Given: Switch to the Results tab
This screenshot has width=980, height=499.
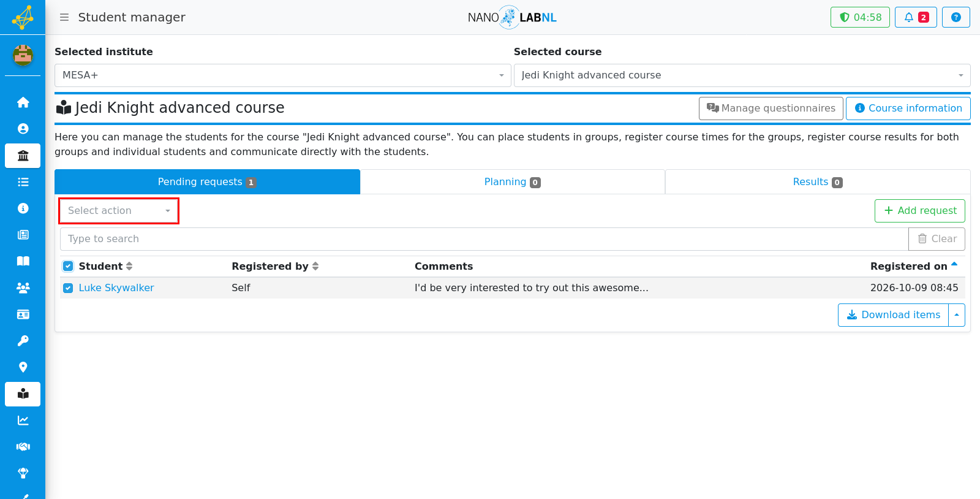Looking at the screenshot, I should pyautogui.click(x=818, y=182).
